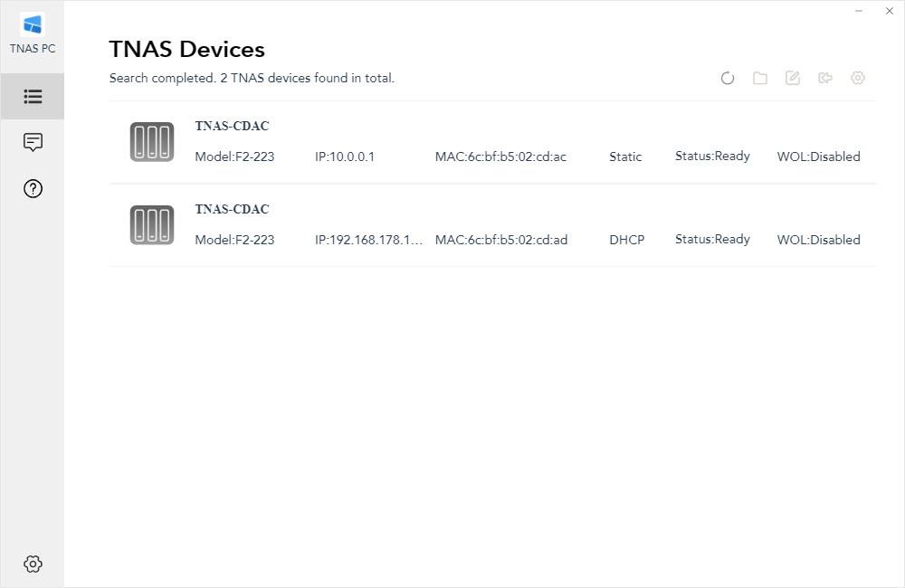Viewport: 905px width, 588px height.
Task: Click Status:Ready in the DHCP device row
Action: pos(713,239)
